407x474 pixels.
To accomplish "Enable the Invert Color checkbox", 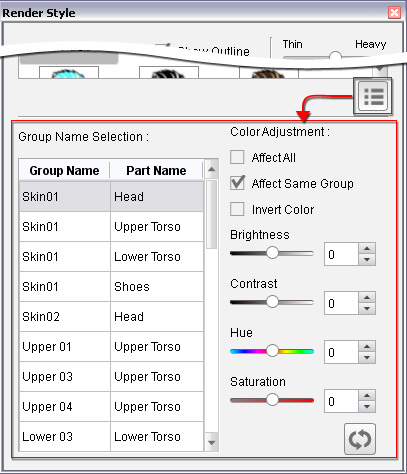I will (237, 209).
